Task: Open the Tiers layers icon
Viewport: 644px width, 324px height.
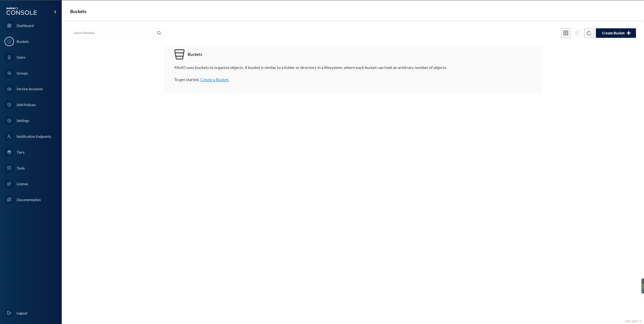Action: pos(9,152)
